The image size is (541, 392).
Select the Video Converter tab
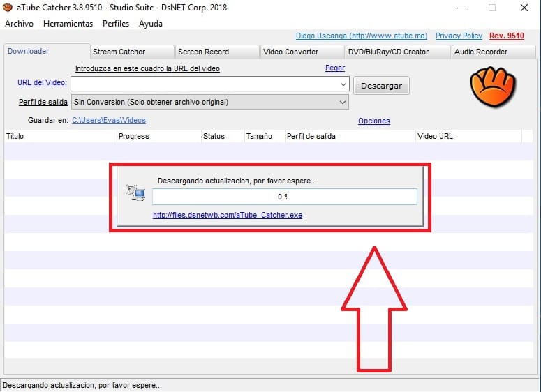pyautogui.click(x=302, y=52)
